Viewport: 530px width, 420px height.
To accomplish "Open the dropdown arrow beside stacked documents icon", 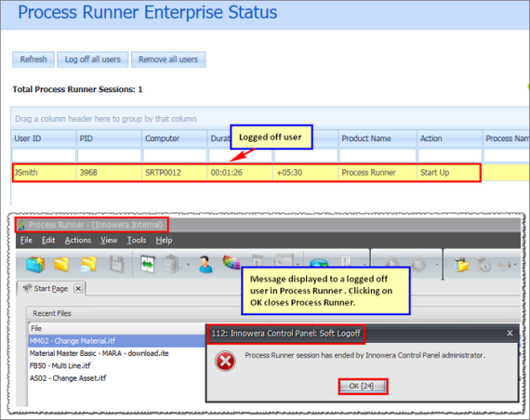I will 188,265.
